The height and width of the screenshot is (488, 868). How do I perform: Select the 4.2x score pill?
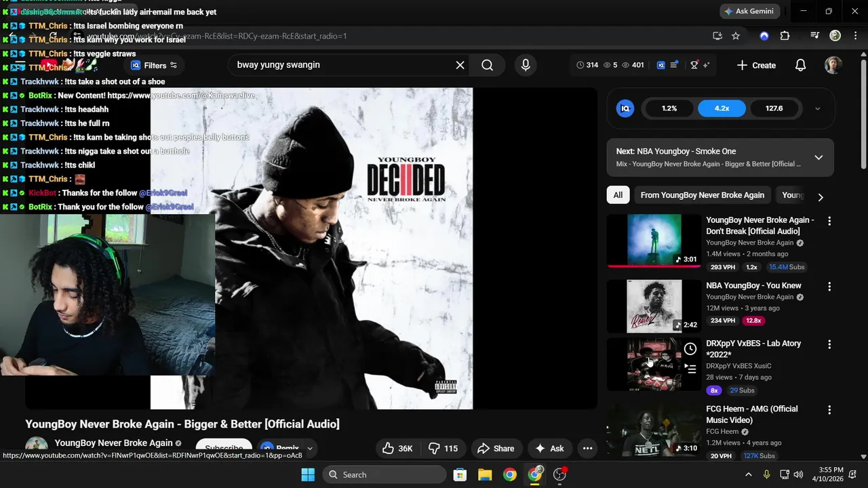(x=722, y=108)
